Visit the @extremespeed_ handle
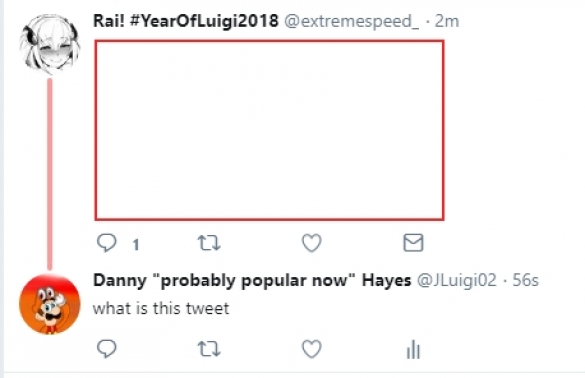This screenshot has width=585, height=378. coord(351,22)
